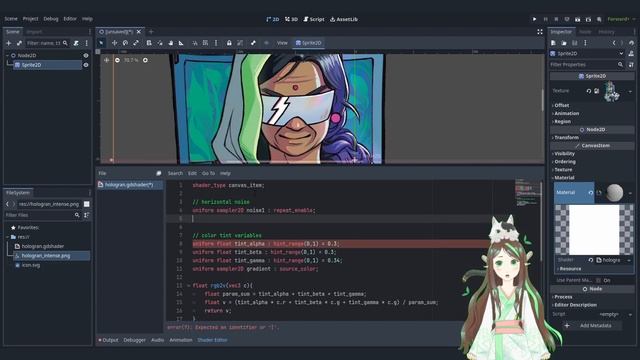Switch to the 3D workspace
640x360 pixels.
tap(291, 19)
